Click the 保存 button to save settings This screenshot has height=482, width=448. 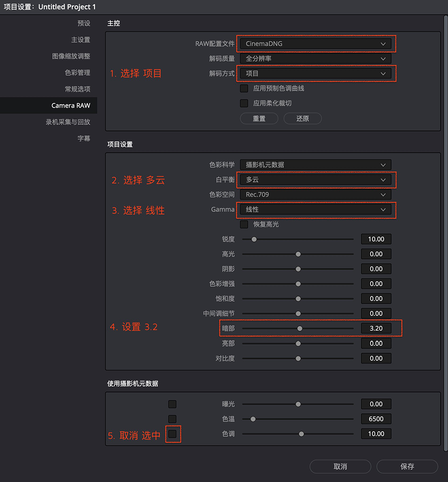407,466
